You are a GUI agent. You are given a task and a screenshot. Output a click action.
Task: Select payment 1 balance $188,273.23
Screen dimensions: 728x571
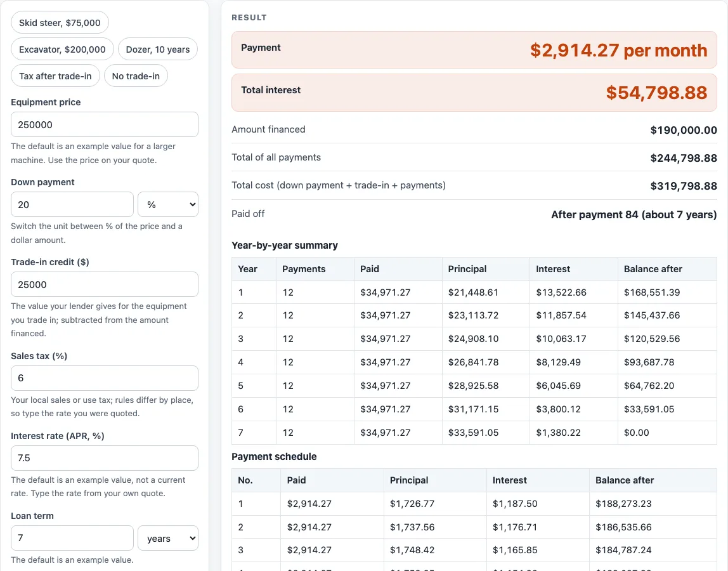623,504
